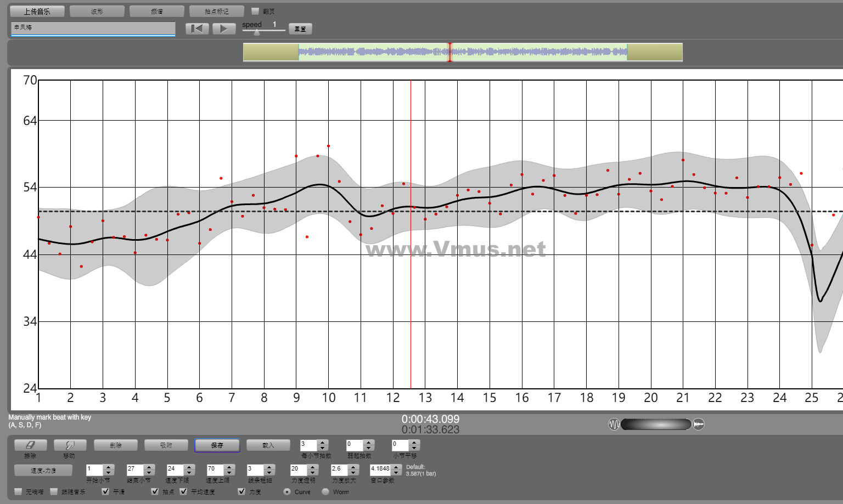Click the sine wave icon left of zoom bar

coord(614,424)
